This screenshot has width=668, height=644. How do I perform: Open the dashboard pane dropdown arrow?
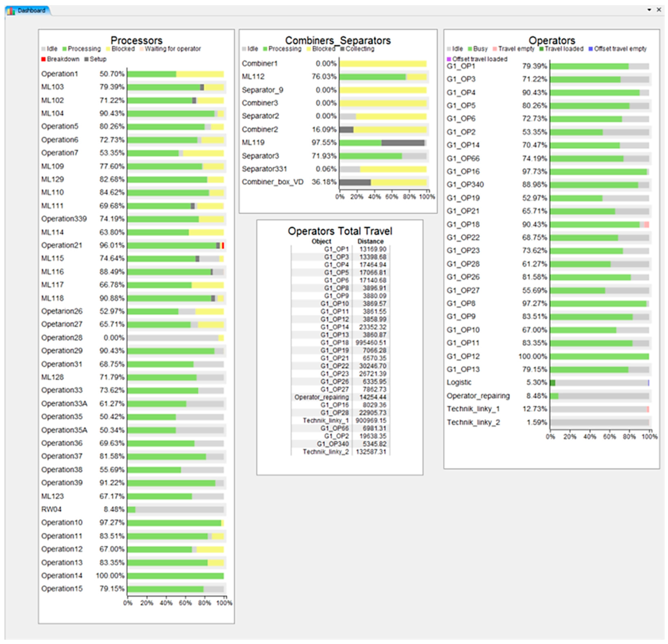(649, 10)
